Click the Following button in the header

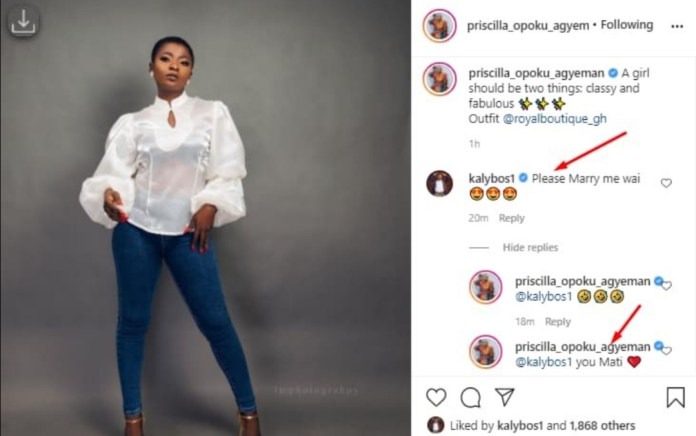[627, 25]
